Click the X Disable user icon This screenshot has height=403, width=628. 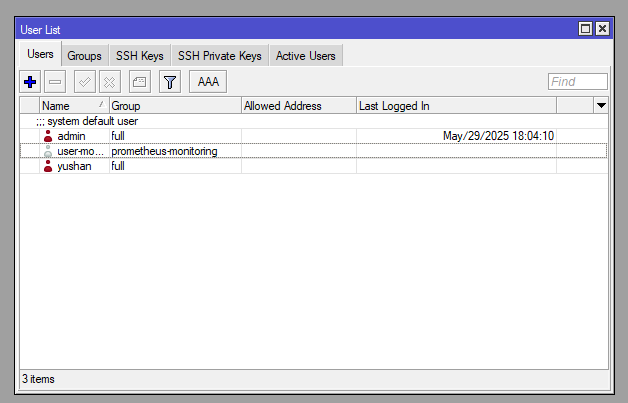coord(111,82)
